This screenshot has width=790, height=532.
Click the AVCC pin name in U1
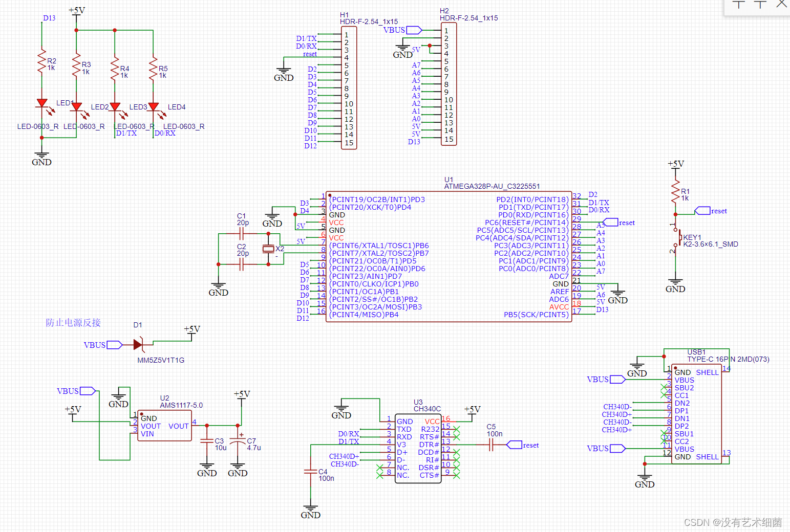click(x=559, y=307)
